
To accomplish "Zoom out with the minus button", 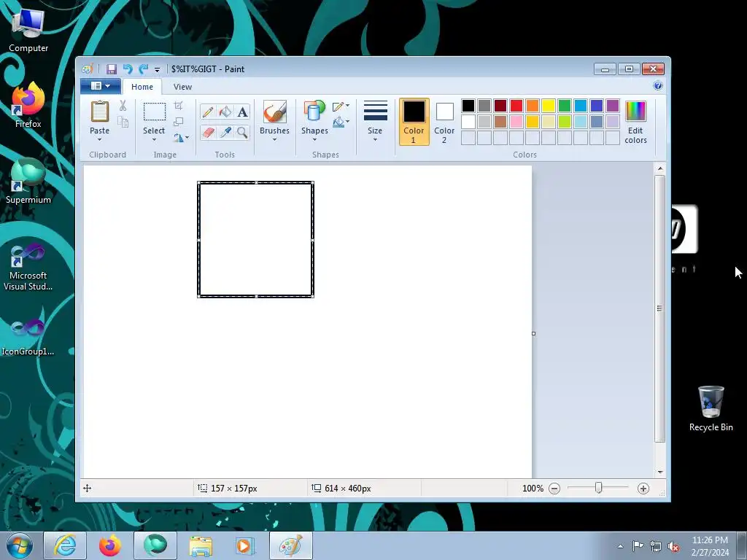I will tap(554, 489).
